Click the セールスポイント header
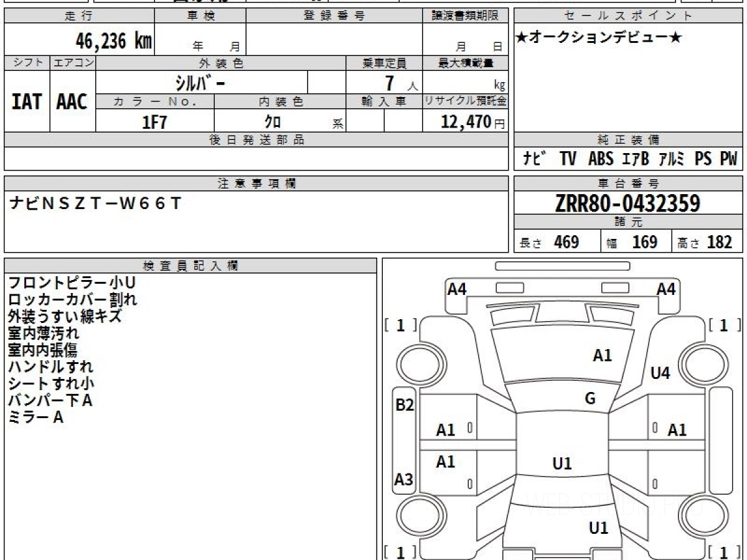This screenshot has height=560, width=747. pos(628,16)
